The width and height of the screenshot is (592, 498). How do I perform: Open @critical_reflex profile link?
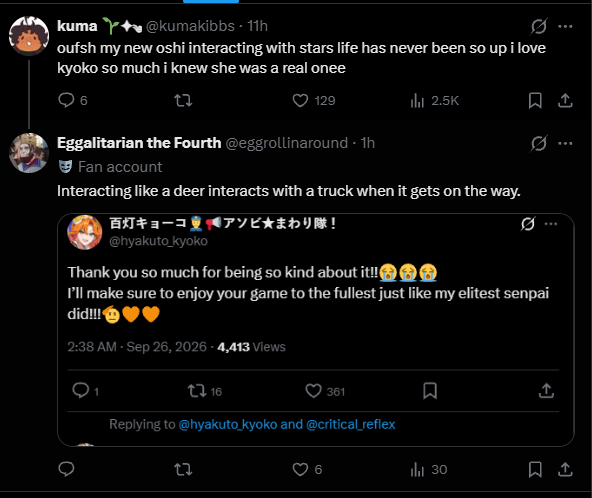(351, 424)
